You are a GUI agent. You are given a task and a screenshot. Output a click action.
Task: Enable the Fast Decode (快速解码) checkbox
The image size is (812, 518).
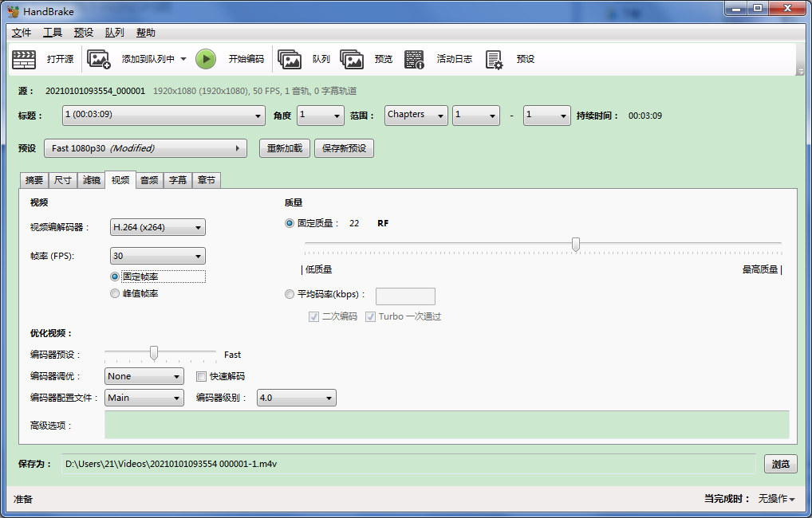point(202,376)
